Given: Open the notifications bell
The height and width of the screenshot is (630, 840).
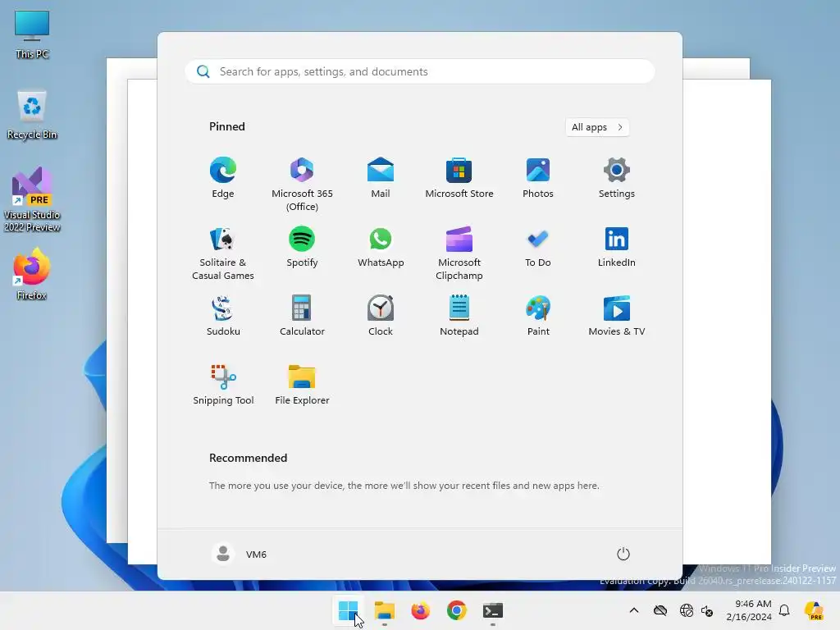Looking at the screenshot, I should [784, 610].
